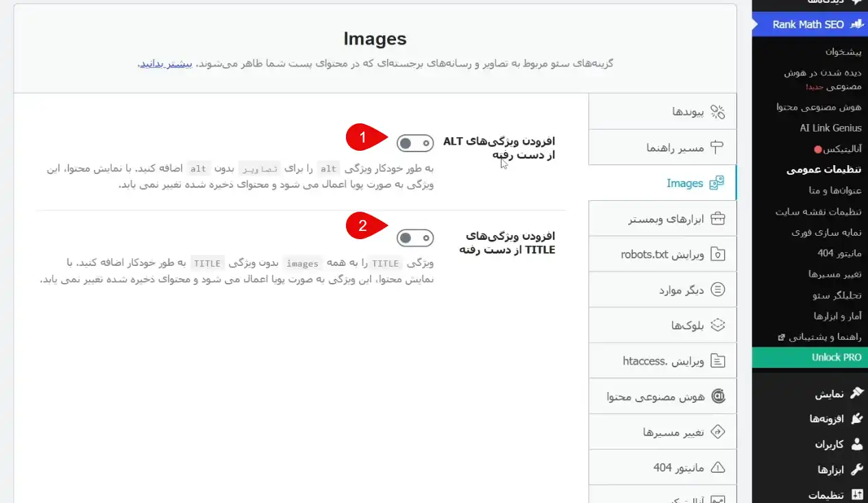
Task: Open تنظیمات settings menu
Action: [810, 494]
